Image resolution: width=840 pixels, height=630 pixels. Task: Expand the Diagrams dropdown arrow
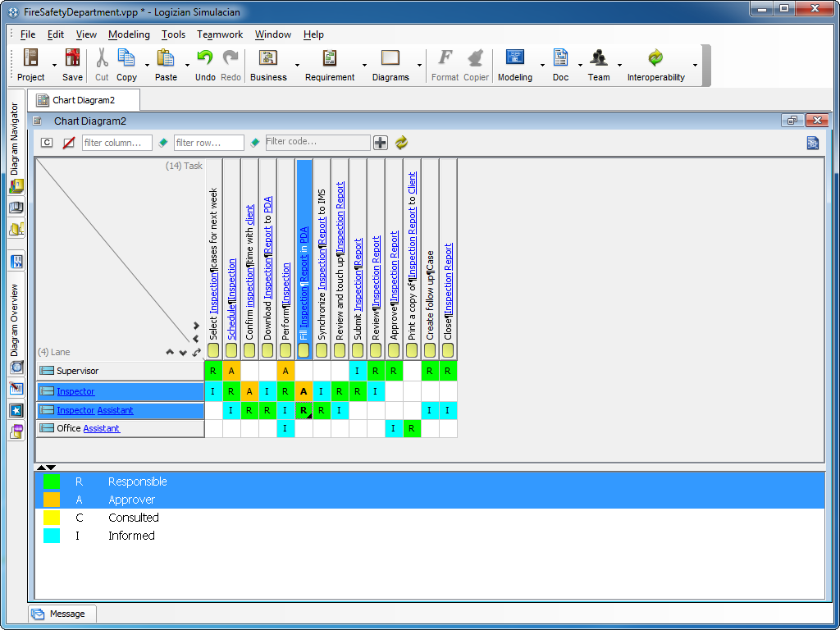(x=420, y=66)
